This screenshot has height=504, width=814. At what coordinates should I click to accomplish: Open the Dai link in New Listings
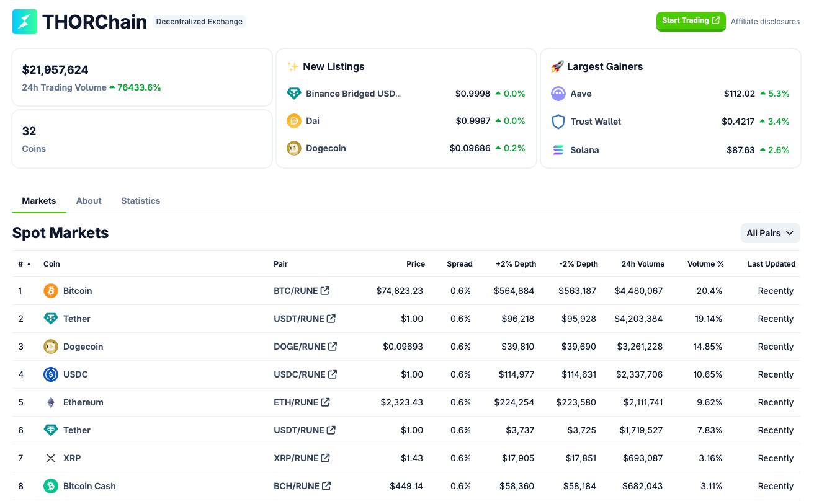coord(313,121)
